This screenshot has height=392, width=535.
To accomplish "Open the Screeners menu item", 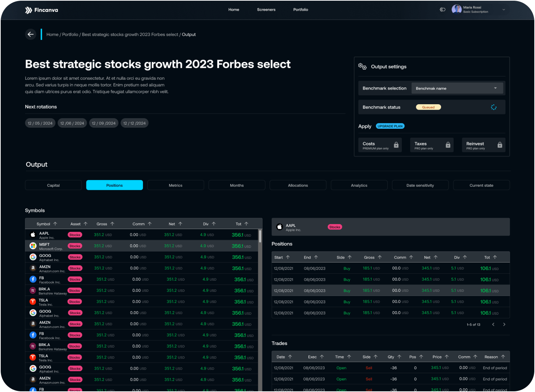I will (266, 10).
